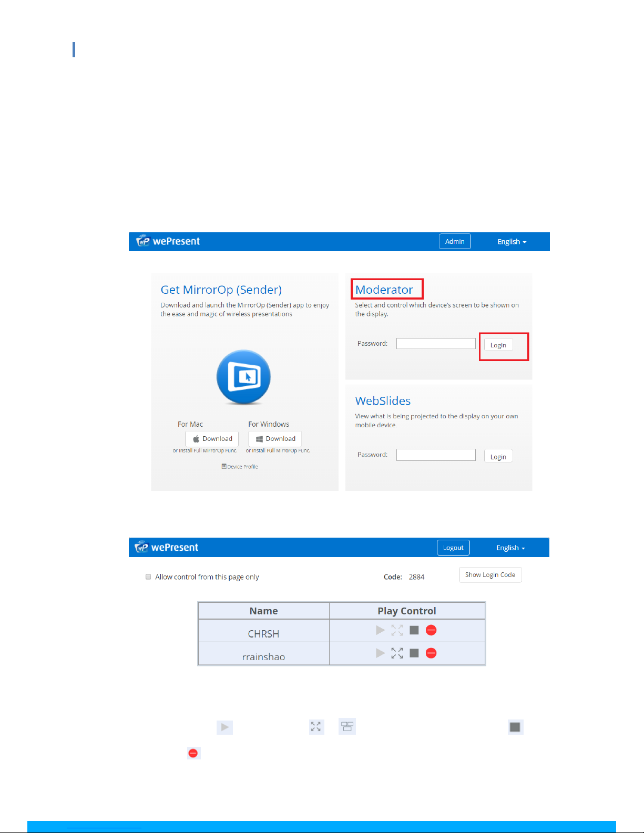Click the Play Control column header

pos(407,611)
